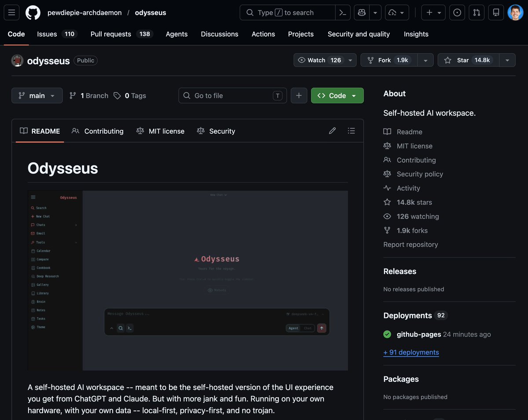Open the Insights tab
The image size is (528, 420).
(416, 34)
